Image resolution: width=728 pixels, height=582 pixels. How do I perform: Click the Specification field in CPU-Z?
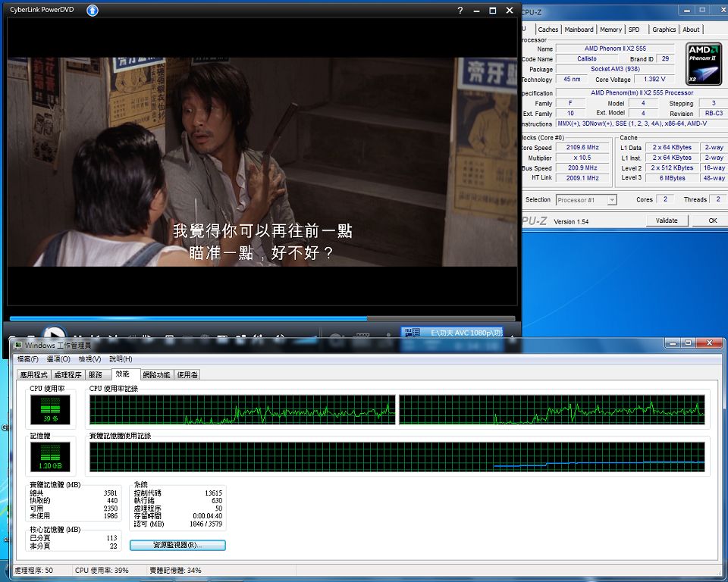(x=642, y=92)
